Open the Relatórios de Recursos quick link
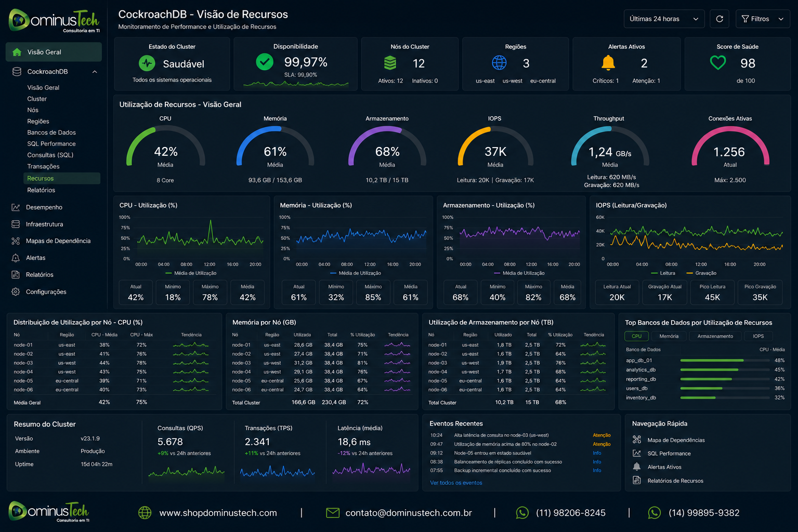 [675, 481]
